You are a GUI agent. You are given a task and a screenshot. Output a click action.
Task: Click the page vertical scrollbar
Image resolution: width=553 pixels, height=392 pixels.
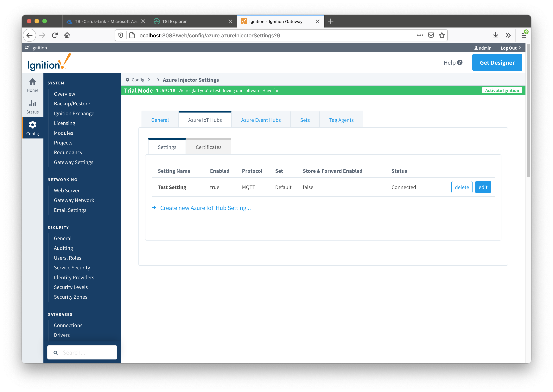pyautogui.click(x=528, y=111)
